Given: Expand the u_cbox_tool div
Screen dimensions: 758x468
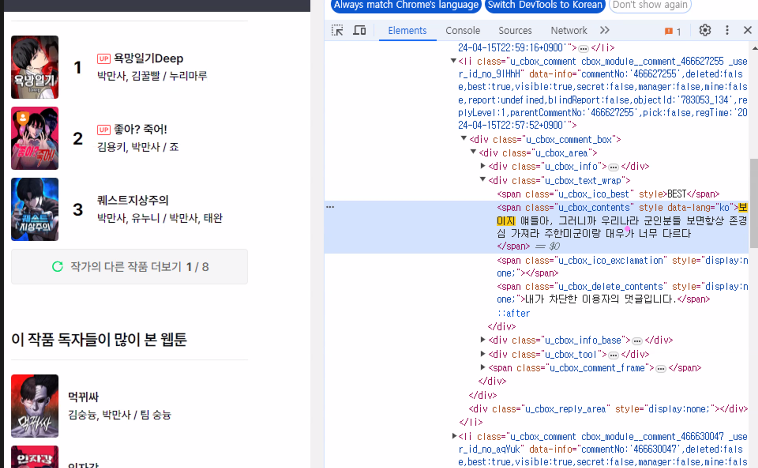Looking at the screenshot, I should [x=483, y=354].
